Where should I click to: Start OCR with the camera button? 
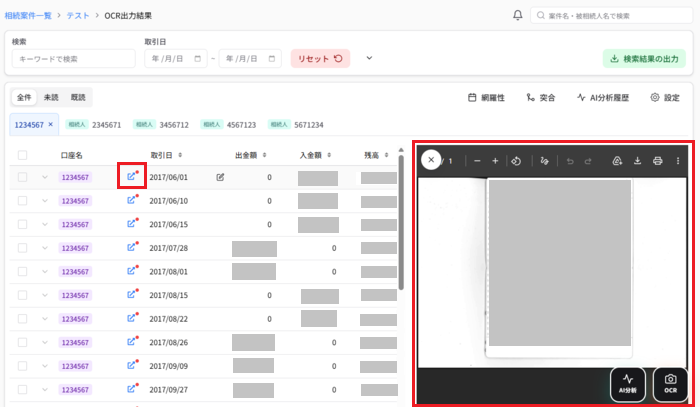[x=670, y=384]
